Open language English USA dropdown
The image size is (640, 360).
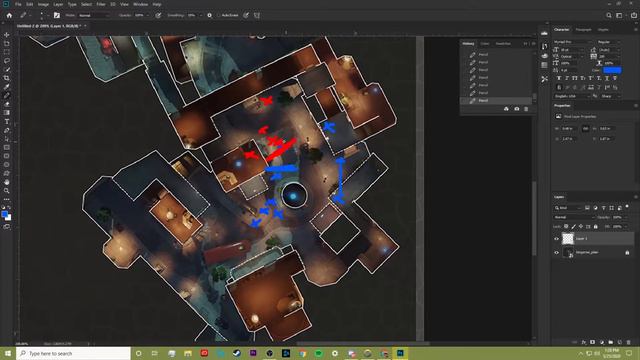pyautogui.click(x=572, y=96)
